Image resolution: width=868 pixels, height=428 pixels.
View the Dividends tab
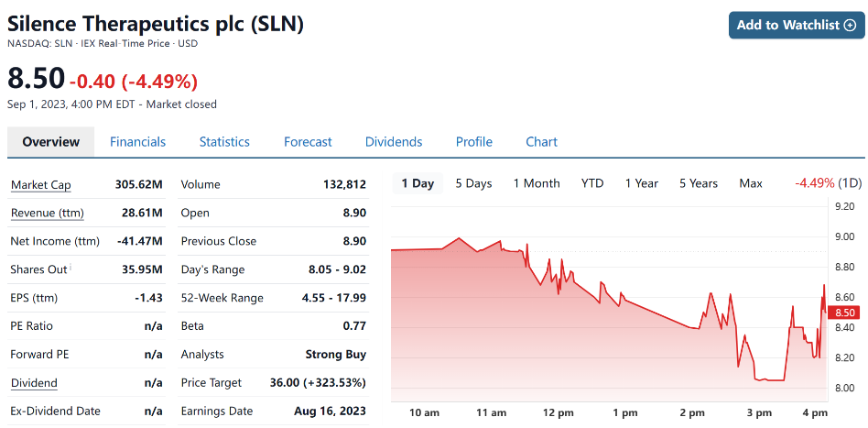click(394, 142)
